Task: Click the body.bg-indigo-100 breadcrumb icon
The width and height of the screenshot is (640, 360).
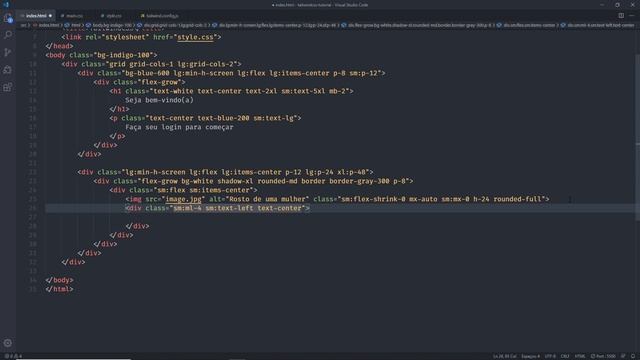Action: point(88,25)
